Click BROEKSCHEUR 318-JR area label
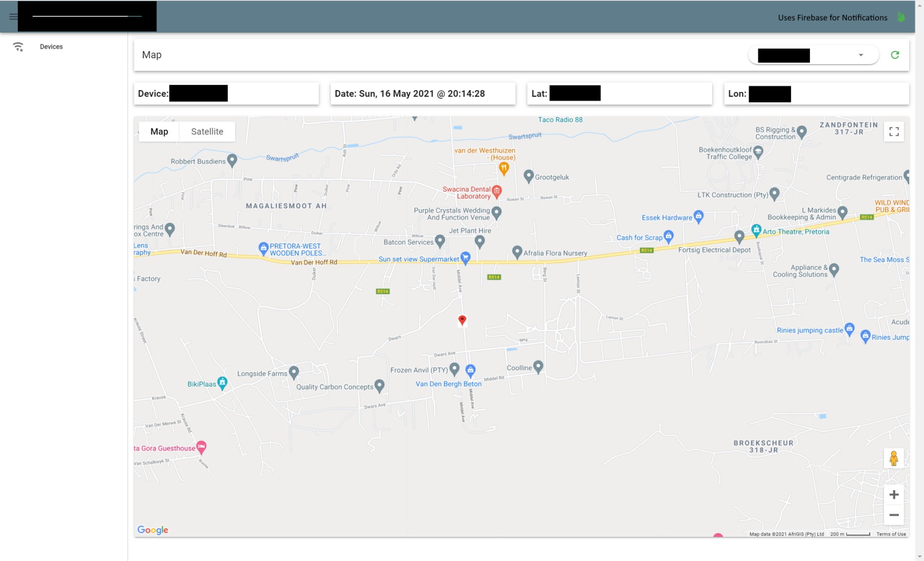The width and height of the screenshot is (924, 561). (x=764, y=446)
